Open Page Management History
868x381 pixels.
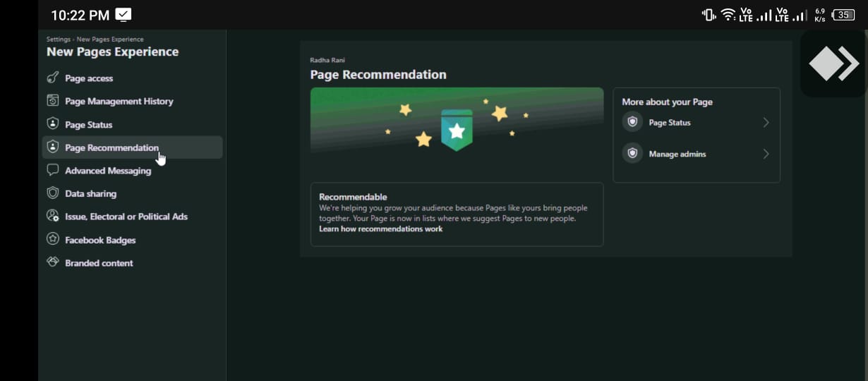(x=133, y=101)
